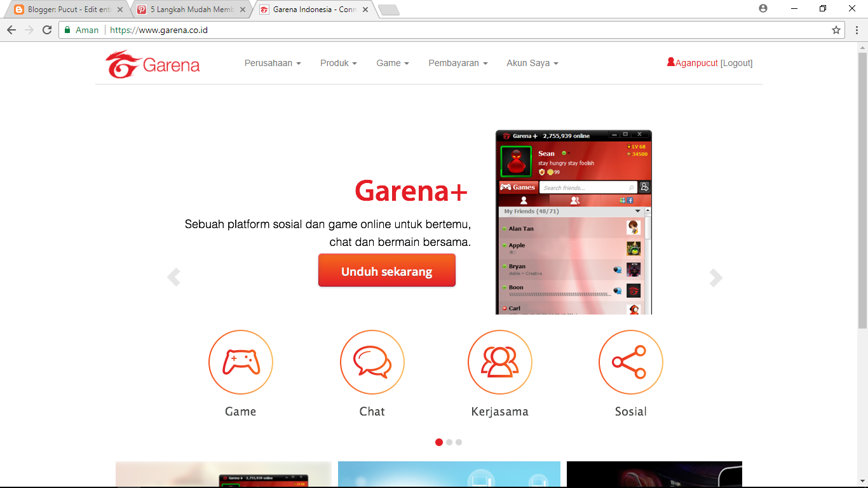Screen dimensions: 868x488
Task: Select the second carousel indicator dot
Action: 449,442
